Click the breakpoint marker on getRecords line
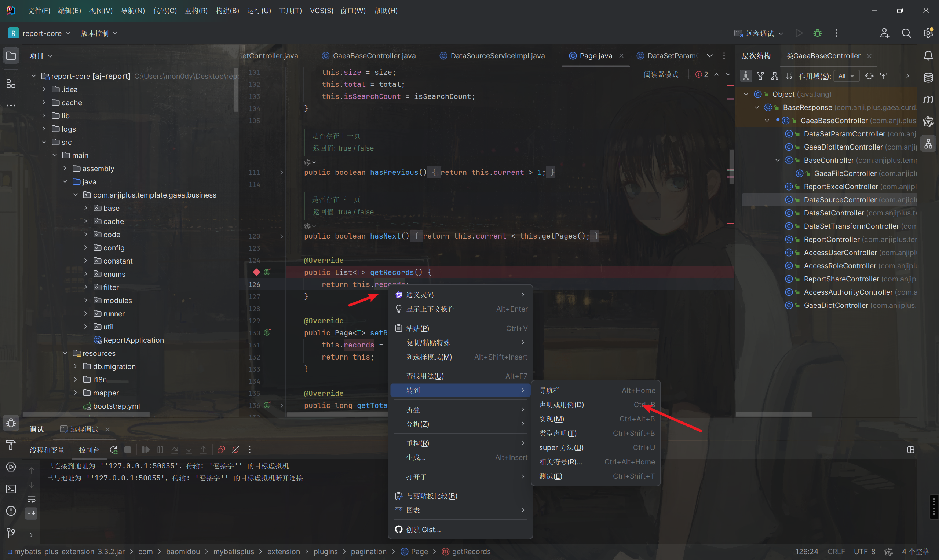939x560 pixels. pyautogui.click(x=256, y=272)
